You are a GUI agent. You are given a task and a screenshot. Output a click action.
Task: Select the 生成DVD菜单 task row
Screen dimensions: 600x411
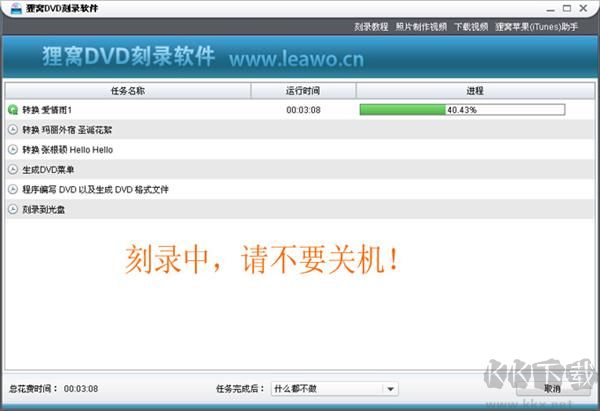point(300,170)
